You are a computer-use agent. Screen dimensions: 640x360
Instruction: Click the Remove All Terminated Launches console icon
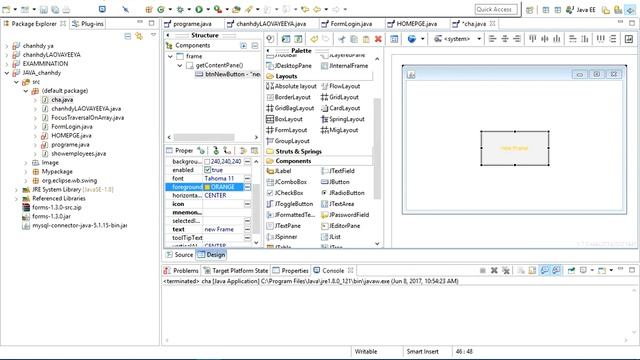506,270
